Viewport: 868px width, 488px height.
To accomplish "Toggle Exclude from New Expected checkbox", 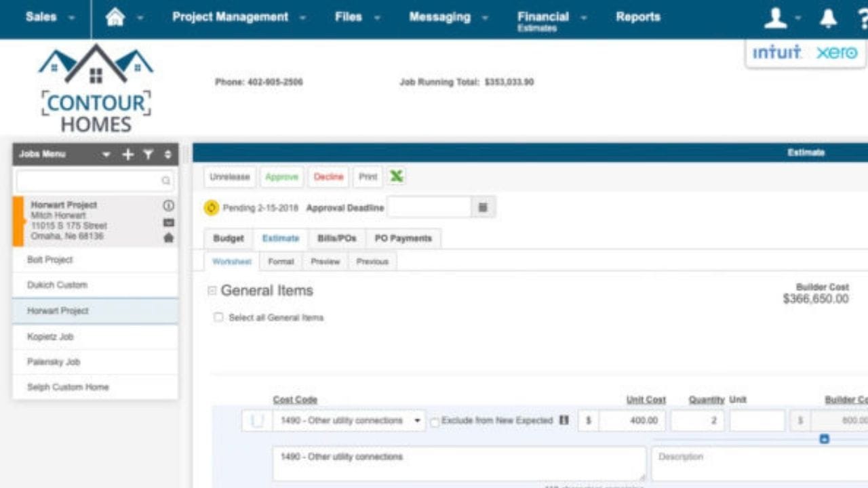I will (x=435, y=422).
